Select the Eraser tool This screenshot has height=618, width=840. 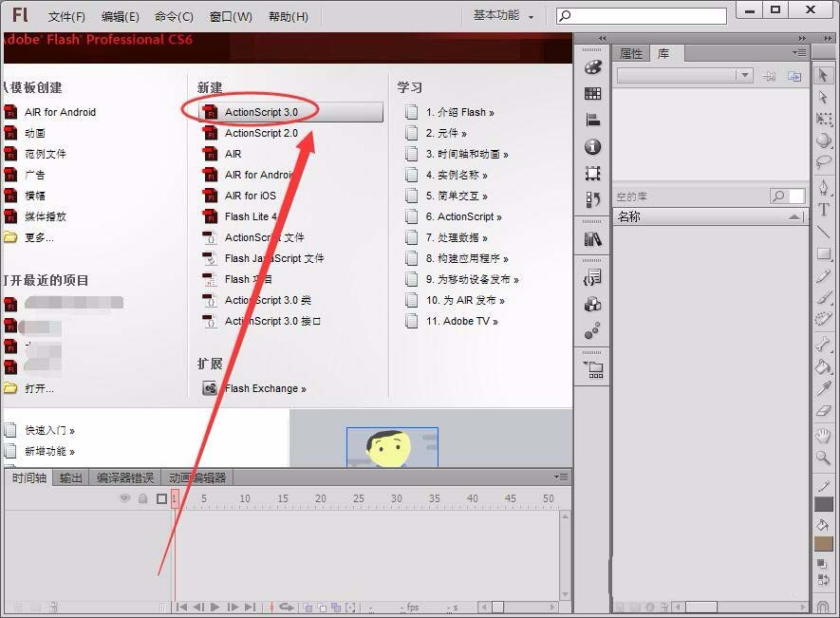coord(824,410)
